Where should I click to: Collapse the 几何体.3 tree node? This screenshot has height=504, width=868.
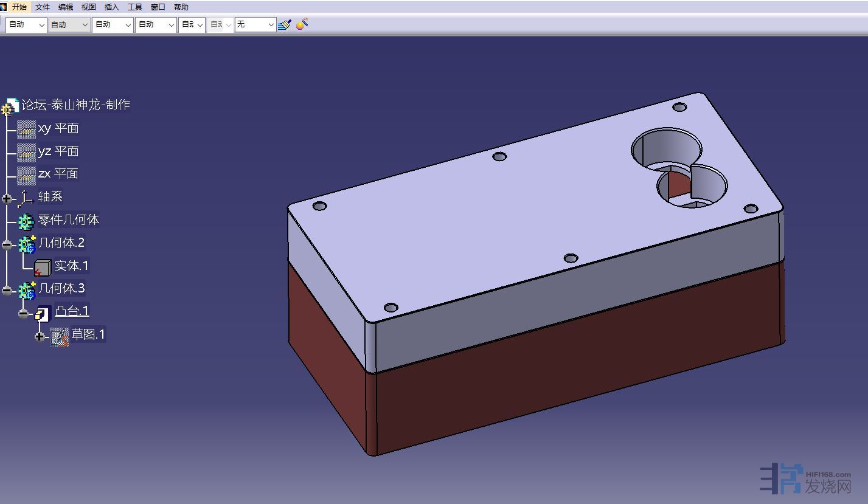pyautogui.click(x=7, y=291)
